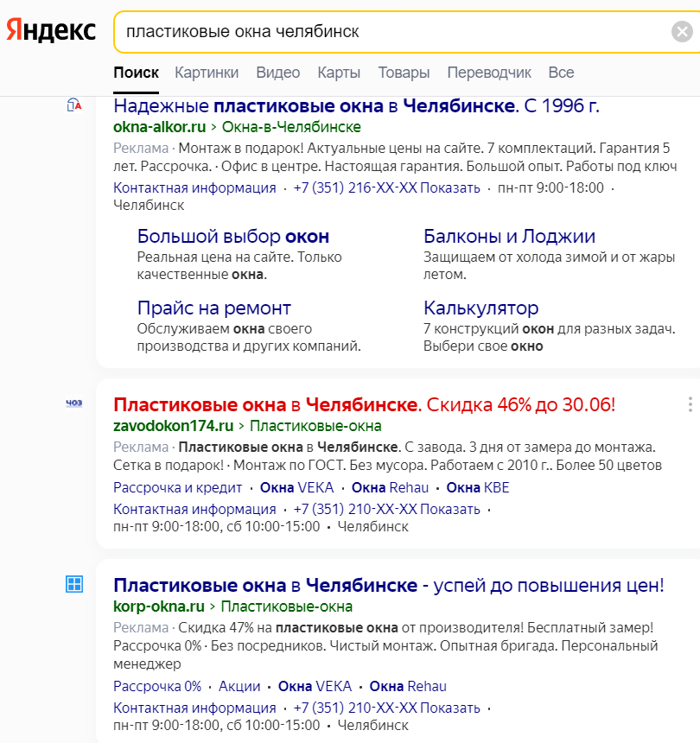
Task: Open the red 'Скидка 46% до 30.06!' result title
Action: tap(364, 404)
